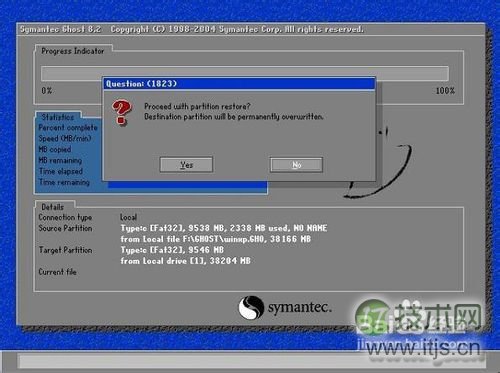Click the Question (1823) dialog title bar
Screen dimensions: 500x373
click(x=239, y=84)
